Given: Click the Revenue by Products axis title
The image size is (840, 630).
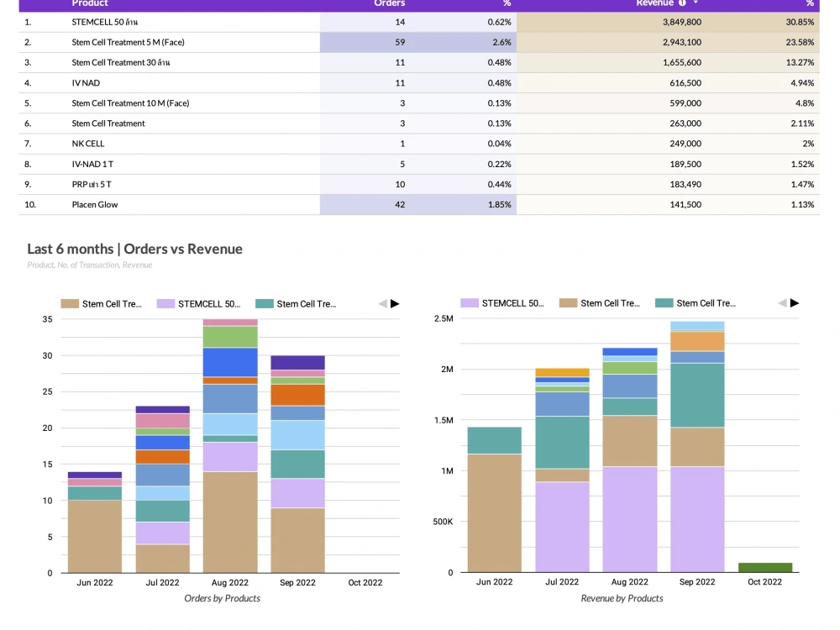Looking at the screenshot, I should click(x=622, y=598).
